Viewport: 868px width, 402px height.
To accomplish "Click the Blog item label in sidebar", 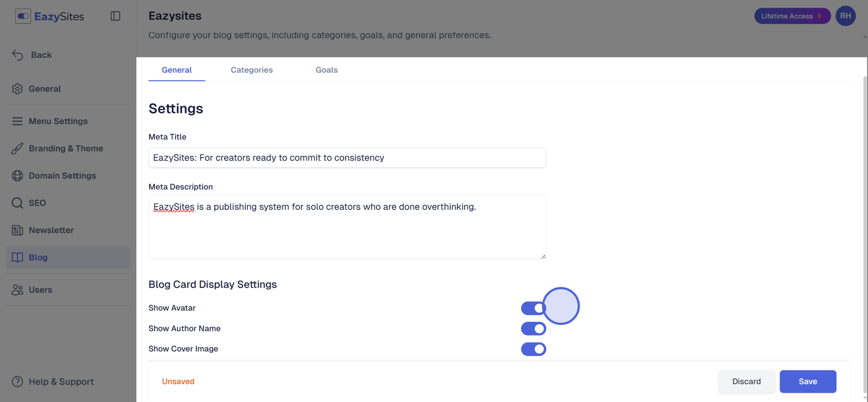I will [38, 257].
